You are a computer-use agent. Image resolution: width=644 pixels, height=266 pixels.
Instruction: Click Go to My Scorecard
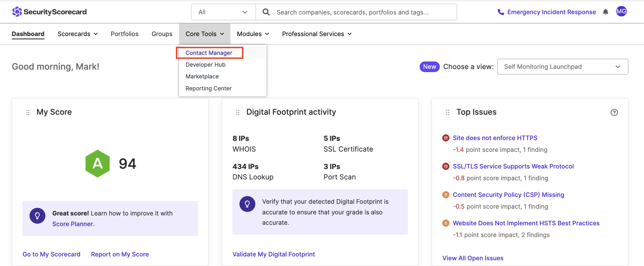pos(51,254)
